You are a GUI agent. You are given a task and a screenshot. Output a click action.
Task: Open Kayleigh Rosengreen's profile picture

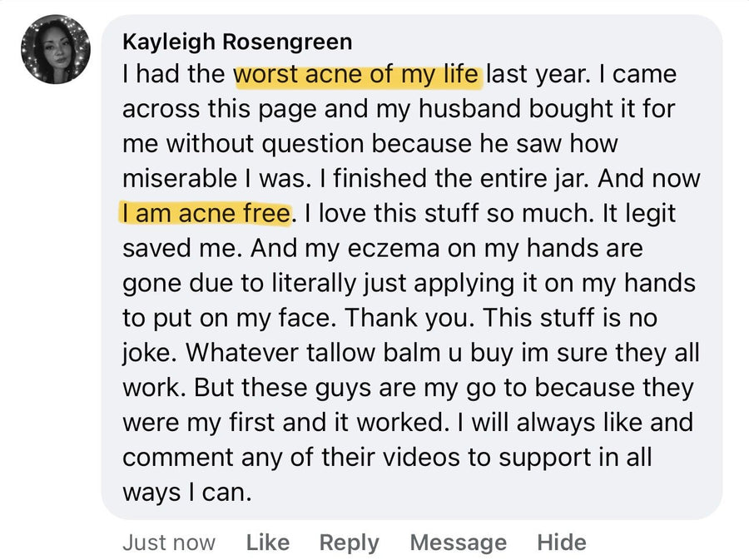pos(56,49)
